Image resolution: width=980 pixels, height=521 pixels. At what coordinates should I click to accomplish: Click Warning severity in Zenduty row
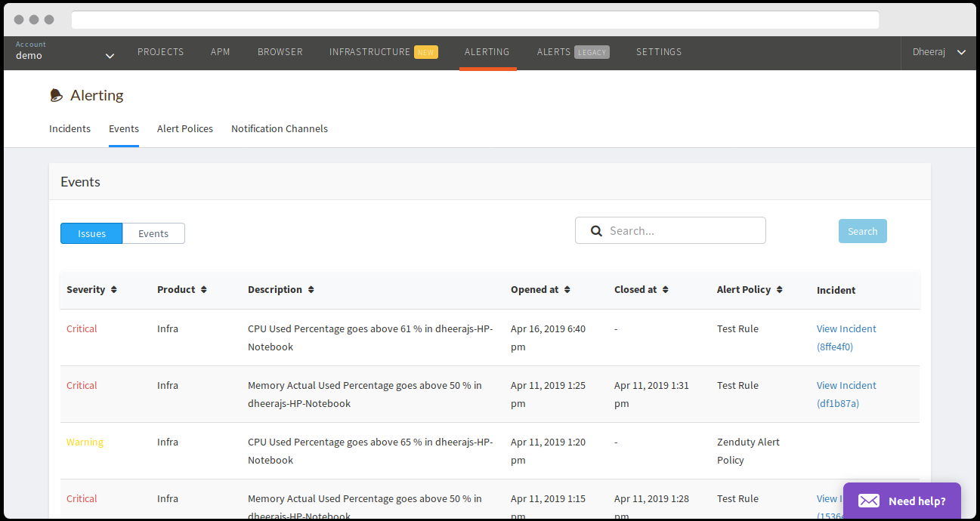click(x=85, y=442)
